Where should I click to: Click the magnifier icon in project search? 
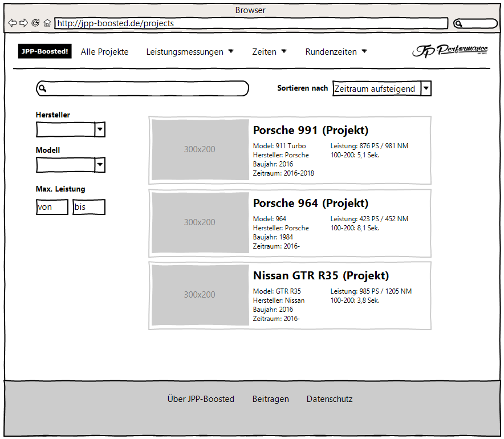(42, 89)
